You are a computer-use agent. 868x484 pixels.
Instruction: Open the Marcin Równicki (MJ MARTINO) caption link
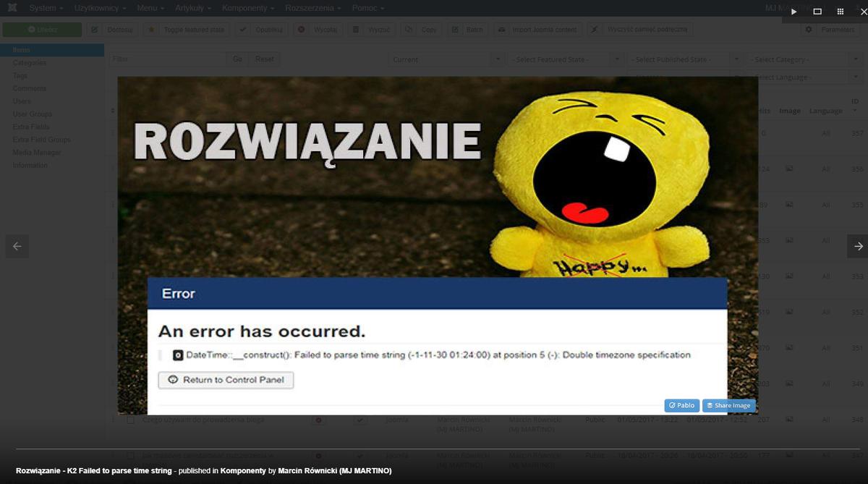pos(335,471)
